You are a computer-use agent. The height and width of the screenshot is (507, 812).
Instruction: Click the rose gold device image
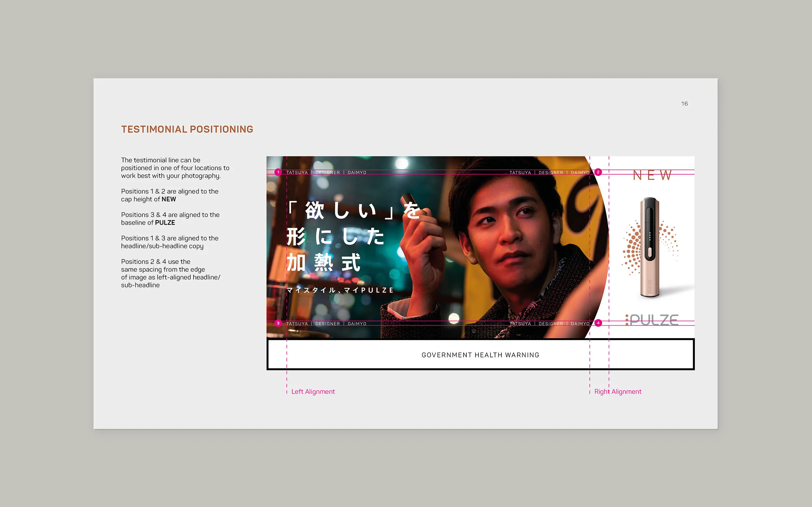(x=650, y=247)
